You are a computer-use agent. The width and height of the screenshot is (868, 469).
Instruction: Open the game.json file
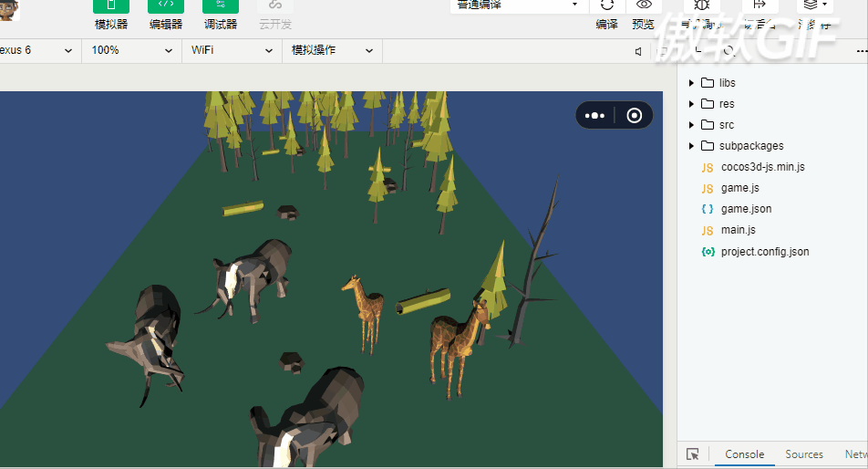746,209
